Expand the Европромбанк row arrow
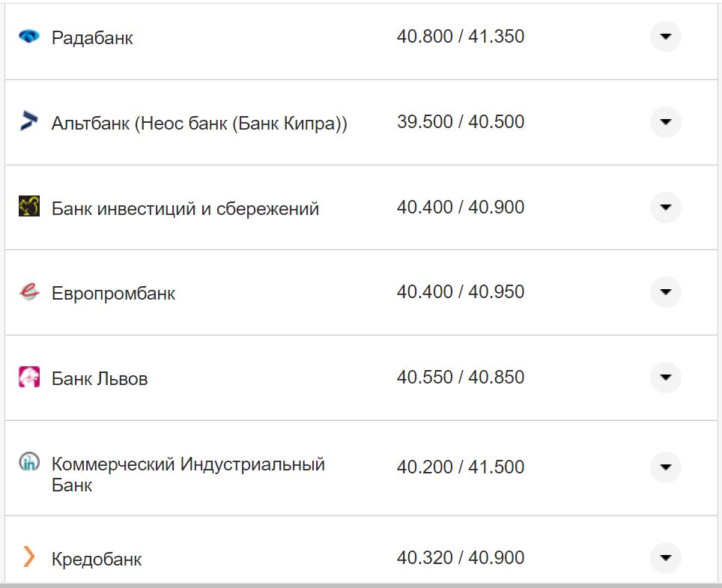This screenshot has height=588, width=722. [x=665, y=291]
